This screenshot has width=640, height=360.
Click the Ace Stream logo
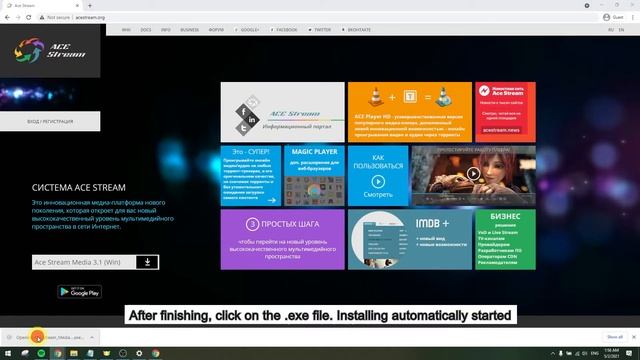tap(50, 50)
